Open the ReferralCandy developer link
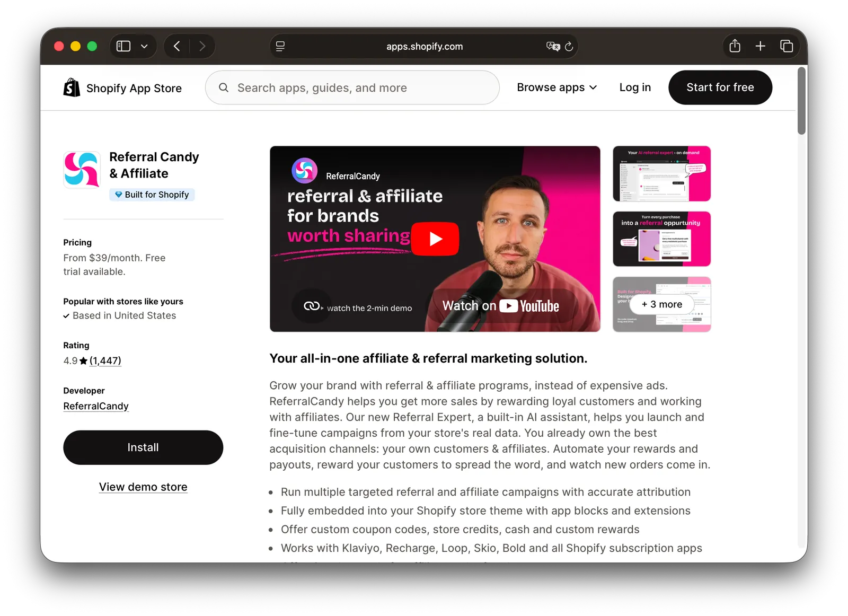 point(96,406)
